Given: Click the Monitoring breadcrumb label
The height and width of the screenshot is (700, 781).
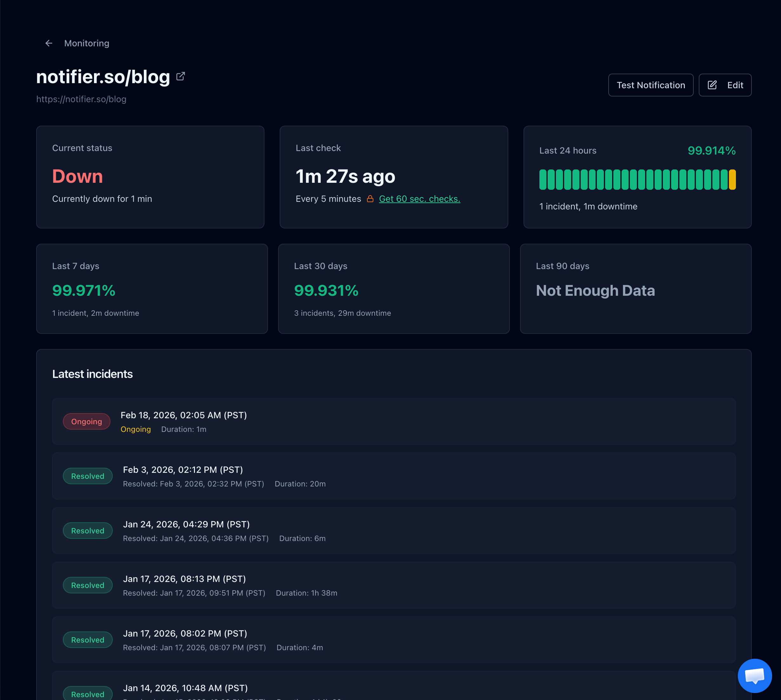Looking at the screenshot, I should click(87, 43).
